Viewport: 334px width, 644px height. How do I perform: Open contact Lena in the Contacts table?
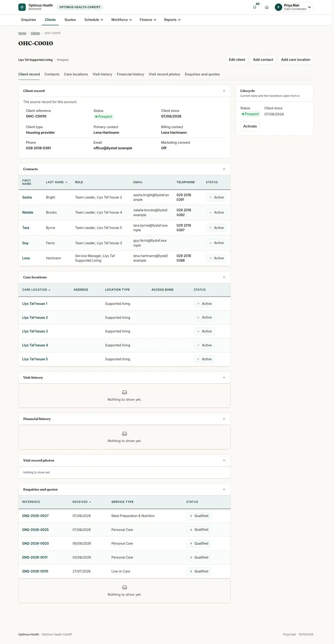tap(26, 258)
